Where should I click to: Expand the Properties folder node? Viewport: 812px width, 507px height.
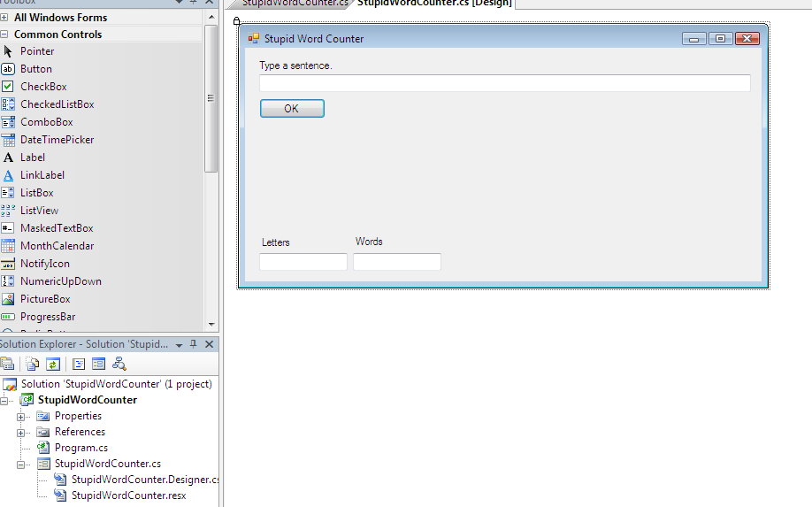tap(20, 417)
